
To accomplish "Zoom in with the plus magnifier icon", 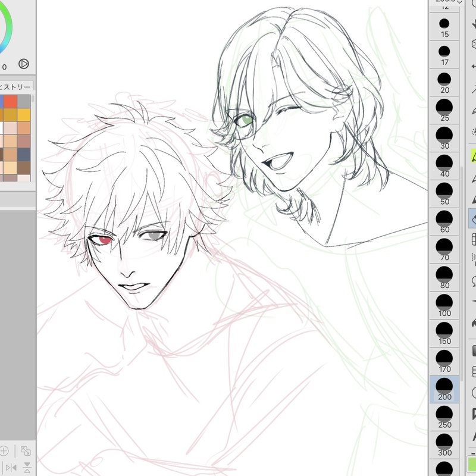I will pos(4,451).
